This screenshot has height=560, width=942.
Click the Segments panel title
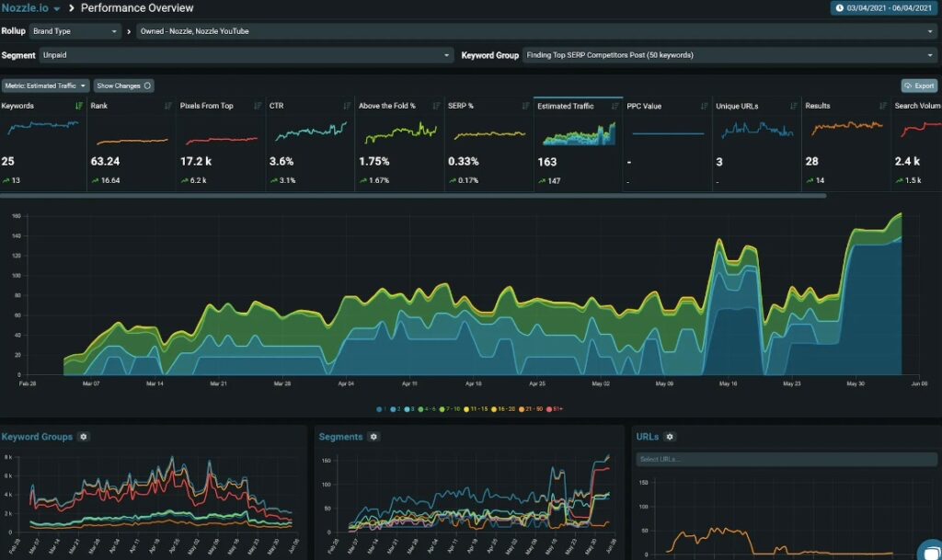tap(340, 437)
